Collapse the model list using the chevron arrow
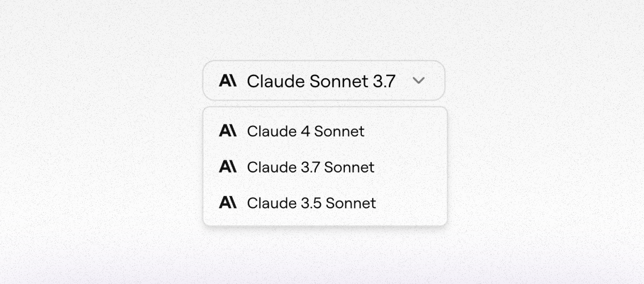 (x=418, y=81)
